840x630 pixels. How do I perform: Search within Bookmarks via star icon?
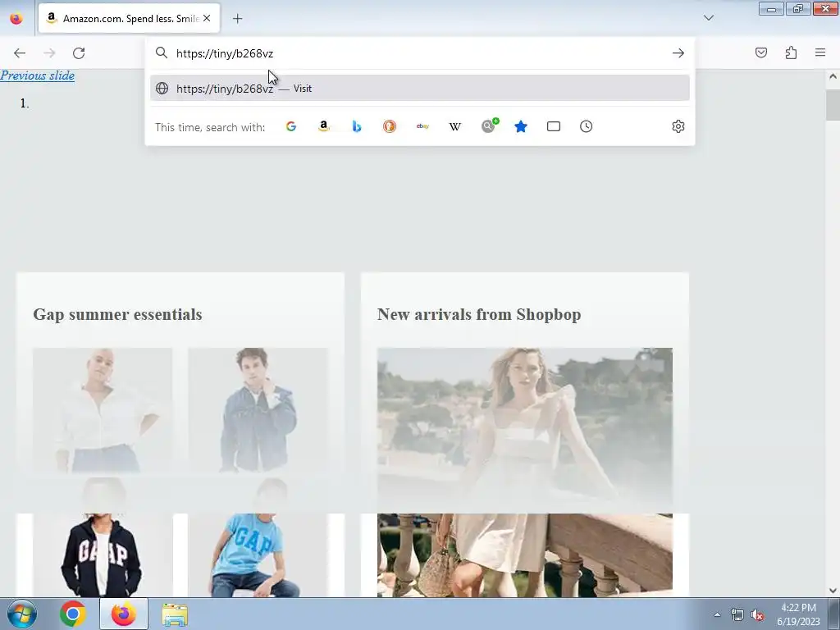coord(521,126)
